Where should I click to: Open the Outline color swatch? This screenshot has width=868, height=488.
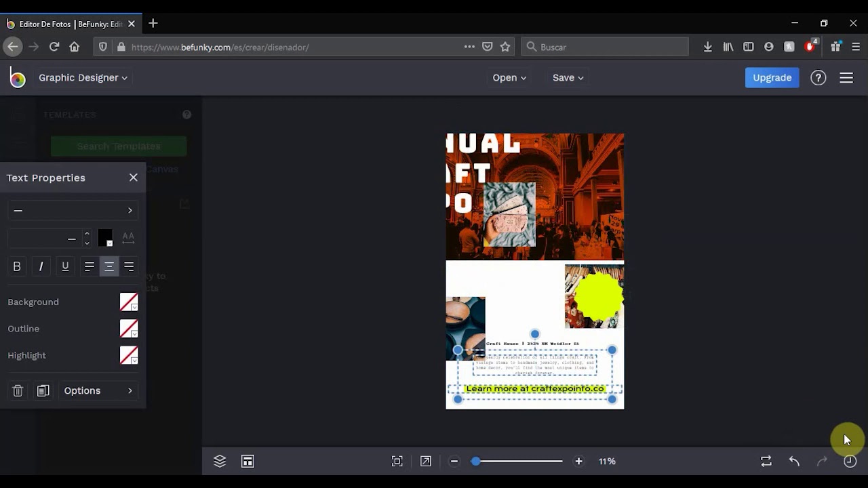pyautogui.click(x=129, y=329)
